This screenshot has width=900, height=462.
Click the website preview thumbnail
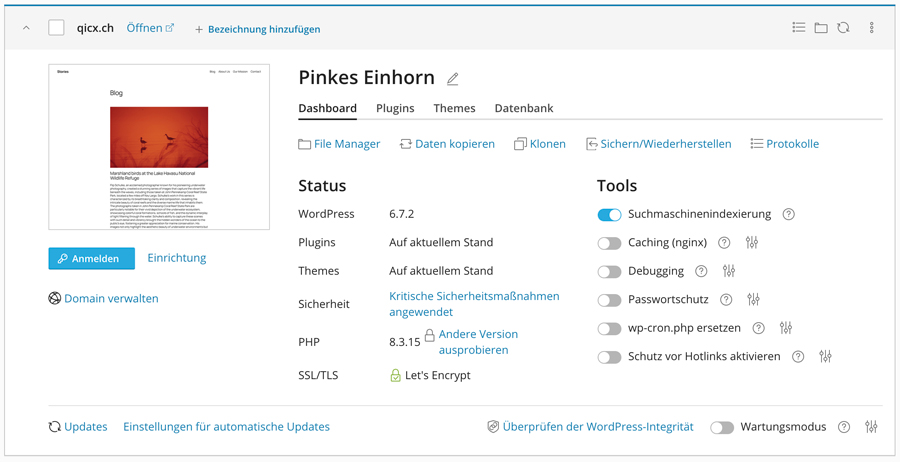(159, 147)
